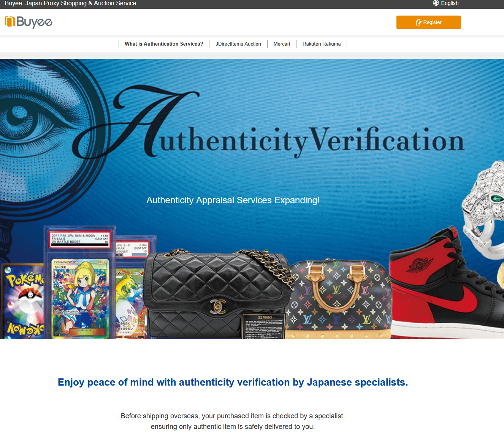Open the What is Authentication Services? tab

[x=164, y=44]
